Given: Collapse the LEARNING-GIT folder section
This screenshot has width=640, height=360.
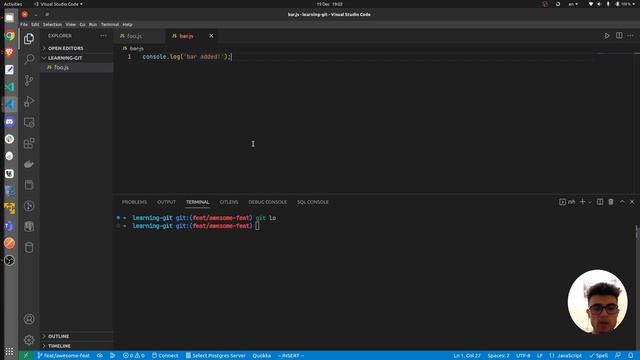Looking at the screenshot, I should point(76,58).
